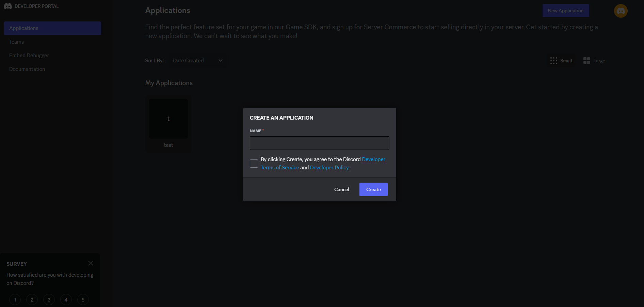Open the test application thumbnail
Screen dimensions: 644x307
(x=168, y=119)
